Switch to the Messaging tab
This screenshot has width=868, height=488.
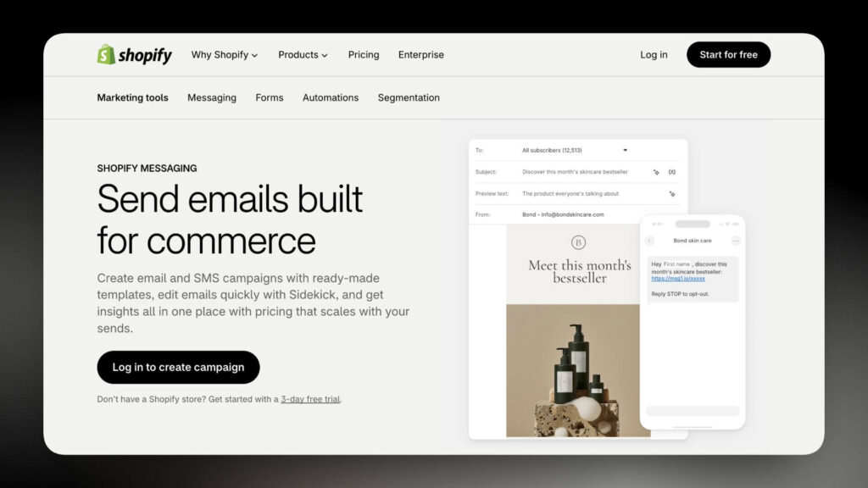coord(211,97)
